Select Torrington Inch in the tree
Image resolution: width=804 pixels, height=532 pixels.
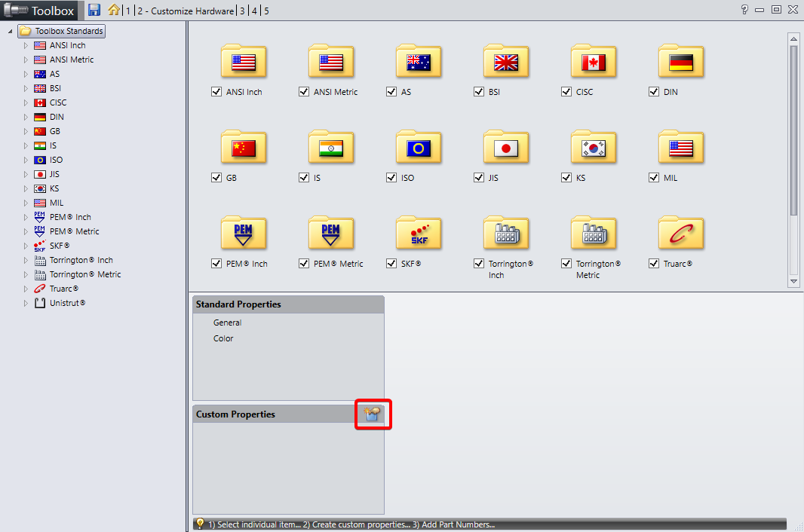[81, 261]
